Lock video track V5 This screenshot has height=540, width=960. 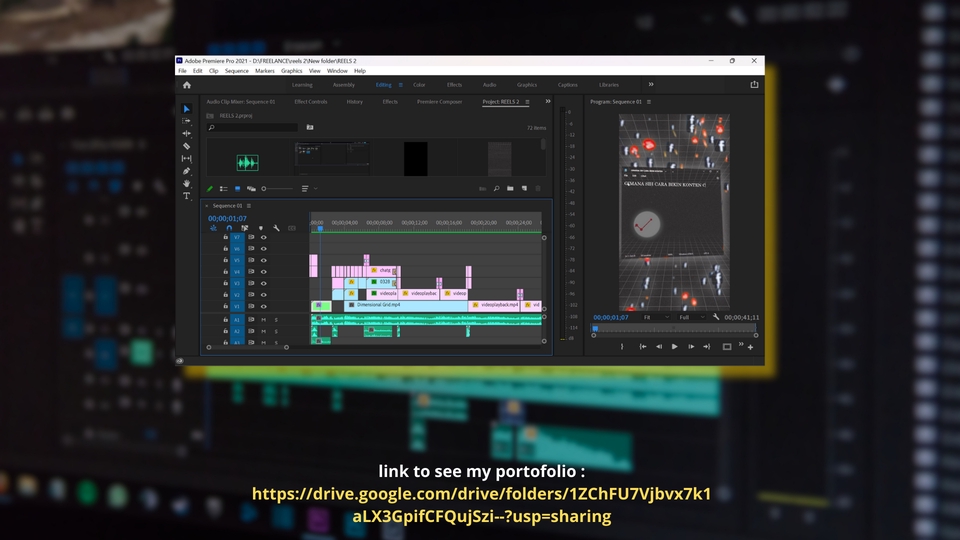225,260
